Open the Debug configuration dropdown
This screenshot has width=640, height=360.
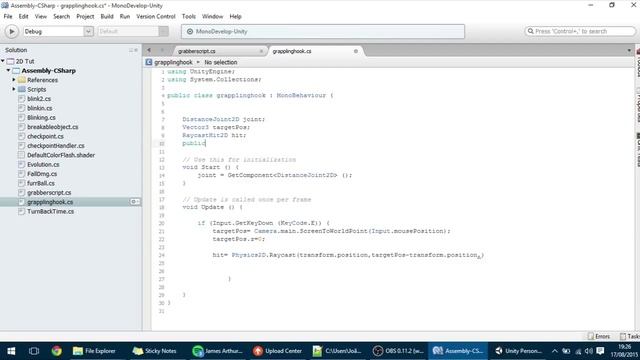(x=58, y=31)
